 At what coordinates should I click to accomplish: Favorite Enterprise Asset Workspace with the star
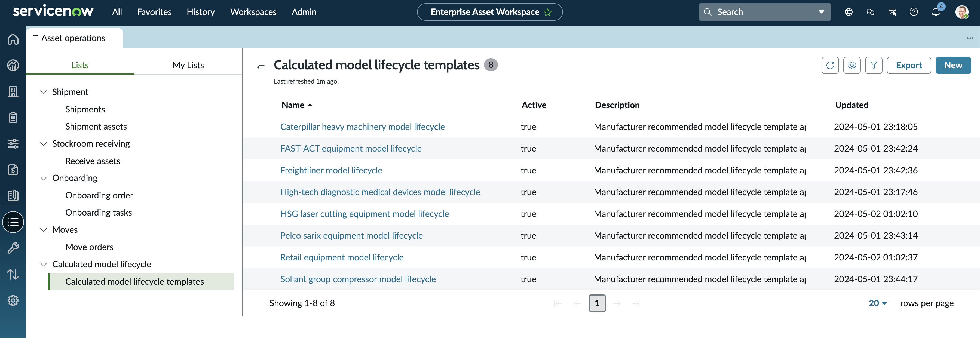tap(548, 12)
